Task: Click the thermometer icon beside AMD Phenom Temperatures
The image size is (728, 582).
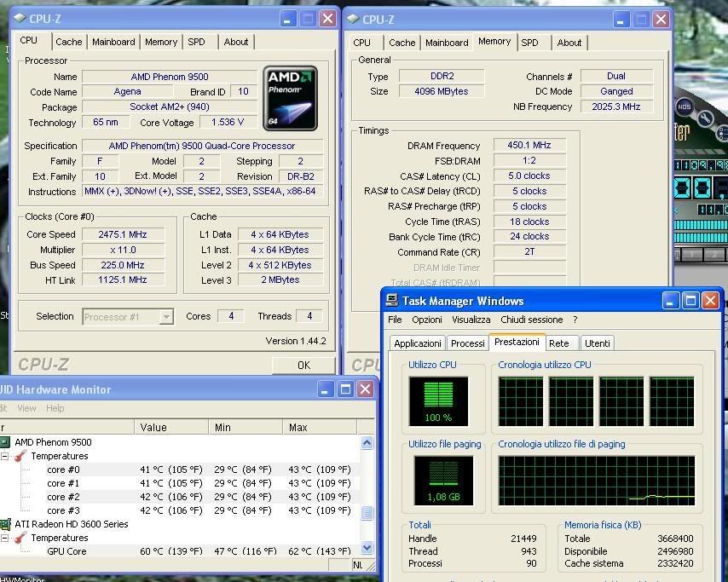Action: [20, 456]
